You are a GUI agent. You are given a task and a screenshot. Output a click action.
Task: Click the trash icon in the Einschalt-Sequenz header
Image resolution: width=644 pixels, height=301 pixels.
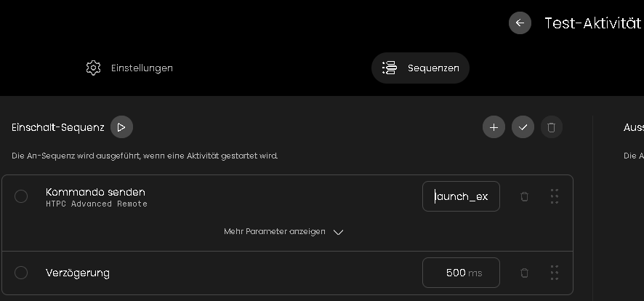[551, 127]
